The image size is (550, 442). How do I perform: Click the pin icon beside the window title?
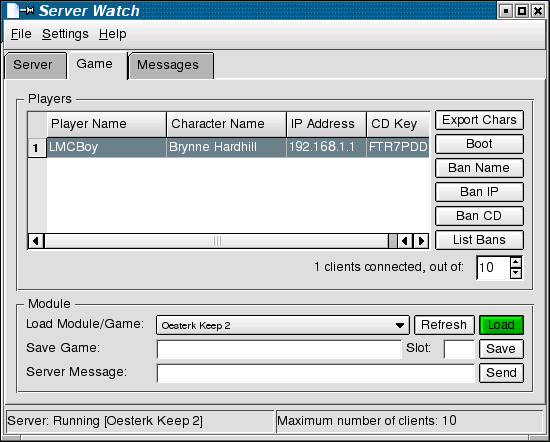(x=27, y=11)
